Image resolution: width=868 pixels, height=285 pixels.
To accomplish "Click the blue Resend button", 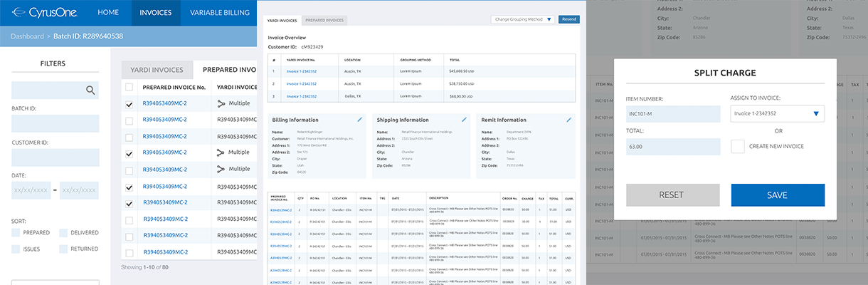I will point(568,20).
